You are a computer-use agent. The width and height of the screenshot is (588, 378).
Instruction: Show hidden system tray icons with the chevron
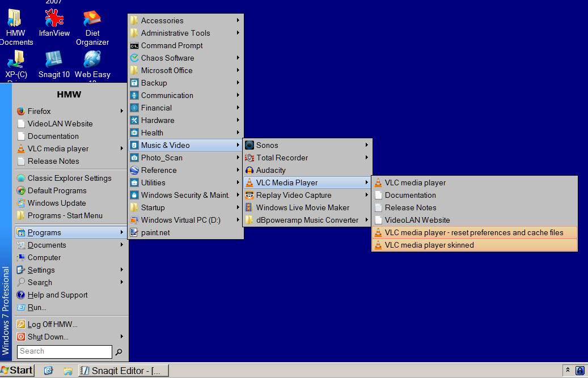[567, 370]
